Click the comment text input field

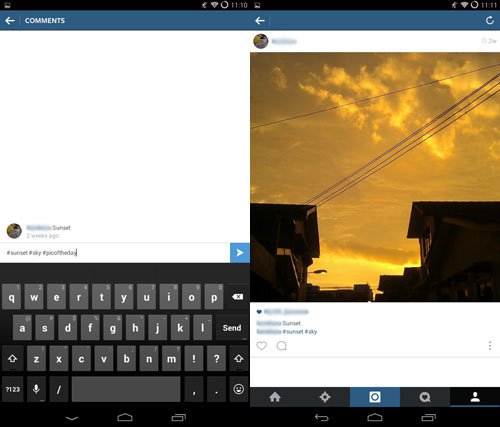115,253
